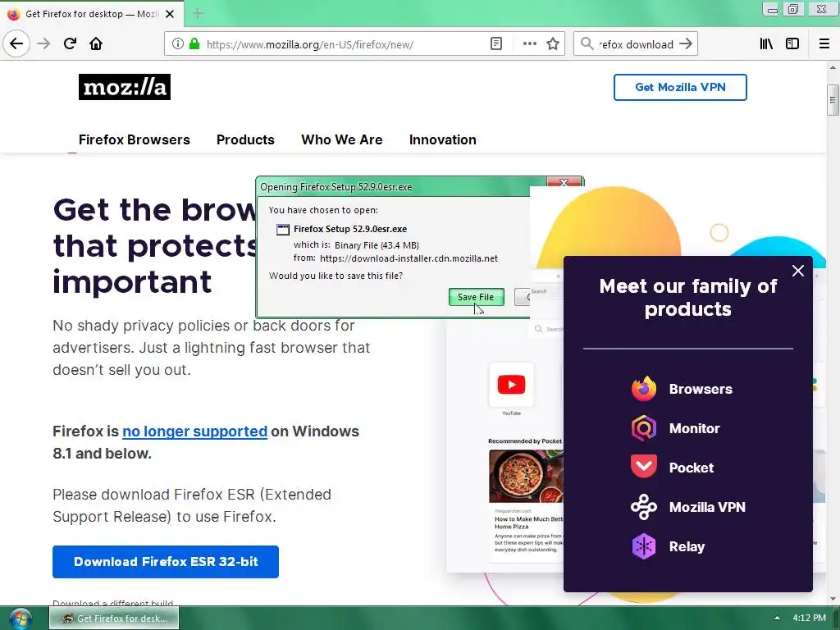Open Innovation nav menu

click(442, 139)
